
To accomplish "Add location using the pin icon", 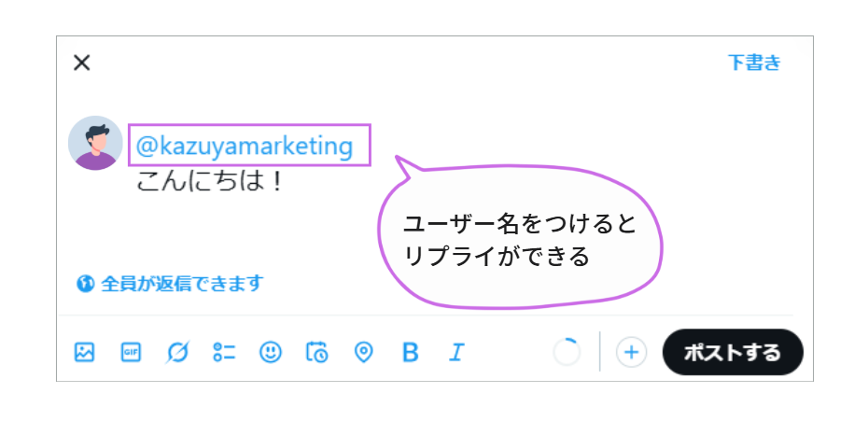I will (364, 352).
